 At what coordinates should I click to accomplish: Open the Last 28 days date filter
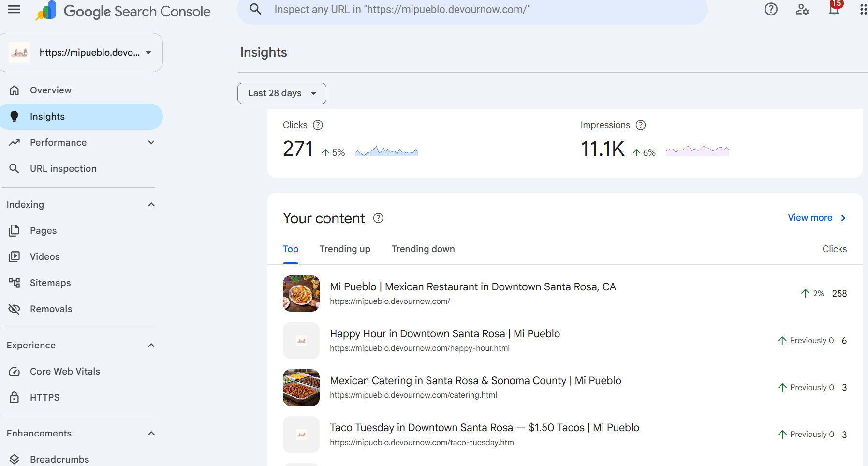pos(282,93)
